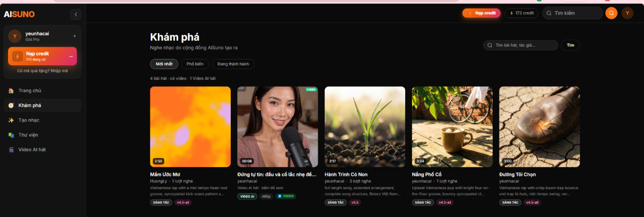Click the Đường Tôi Chọn song title
Screen dimensions: 644x217
tap(517, 175)
